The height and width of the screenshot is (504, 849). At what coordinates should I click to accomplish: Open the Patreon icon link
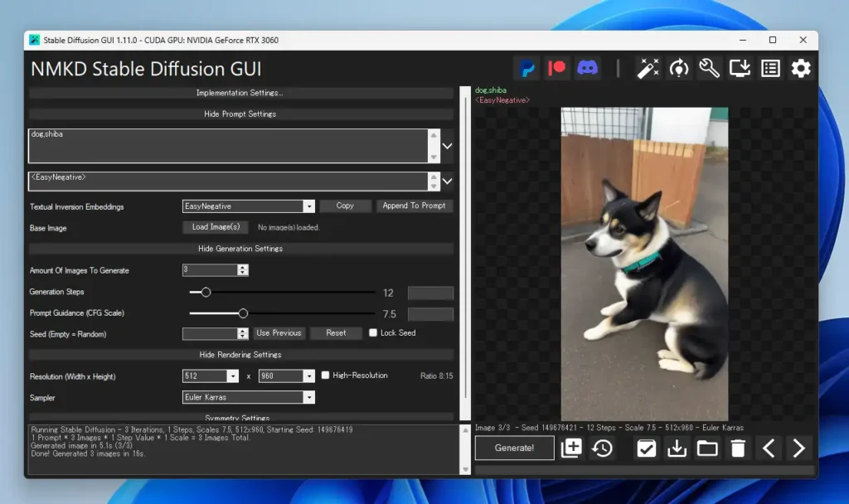(x=556, y=68)
